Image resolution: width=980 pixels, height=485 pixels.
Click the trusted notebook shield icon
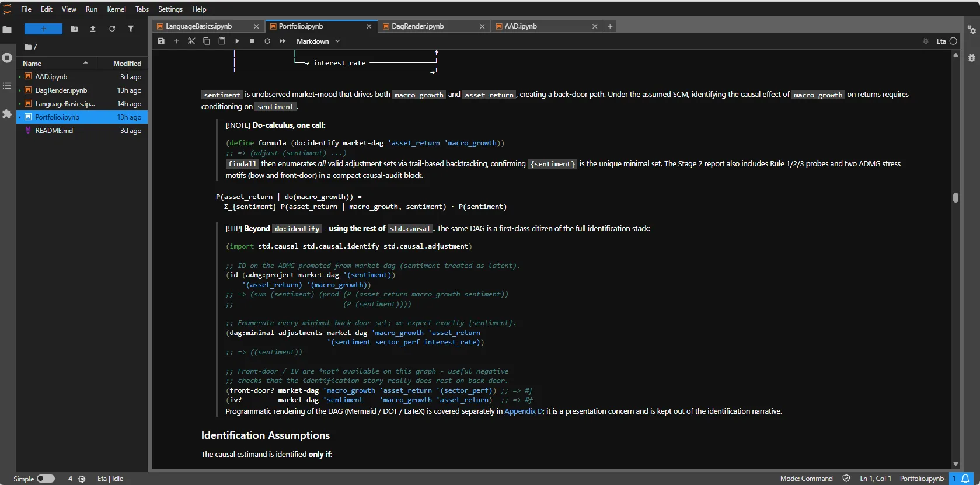point(846,479)
